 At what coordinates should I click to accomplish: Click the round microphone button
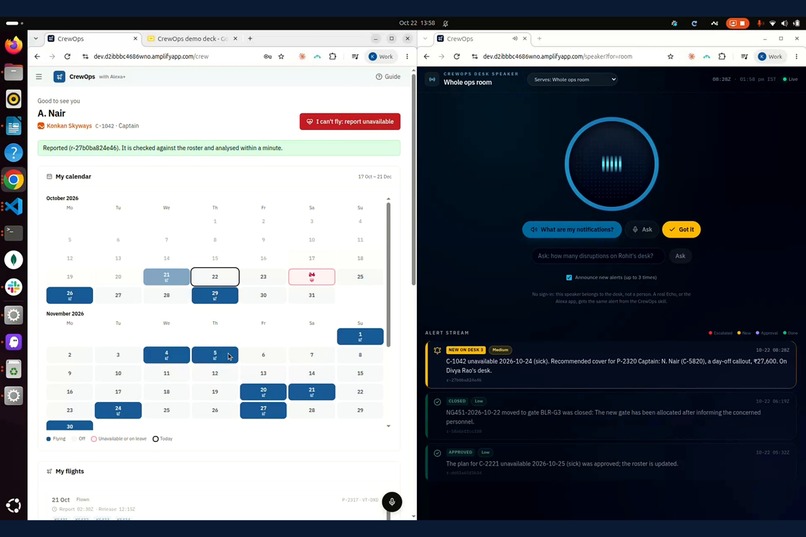(x=392, y=502)
